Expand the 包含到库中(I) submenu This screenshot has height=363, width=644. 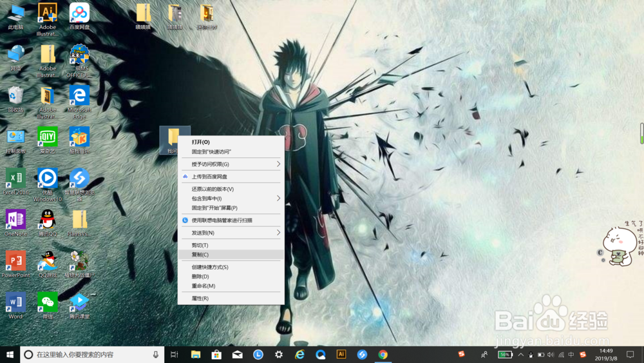click(x=231, y=198)
